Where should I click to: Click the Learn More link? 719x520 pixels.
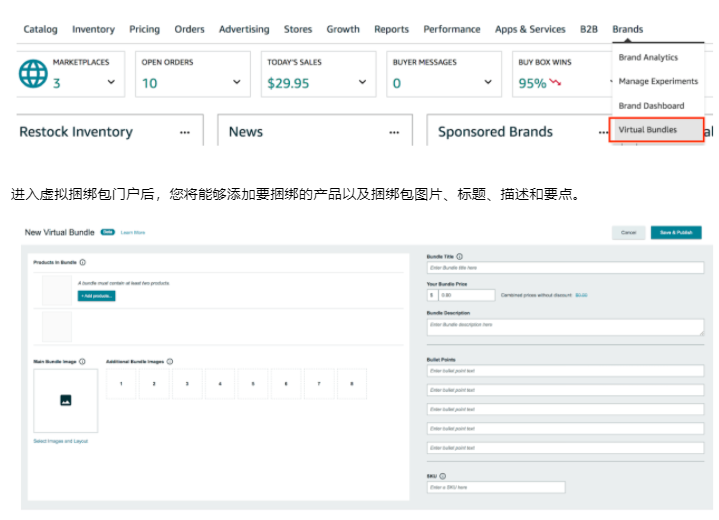click(133, 232)
